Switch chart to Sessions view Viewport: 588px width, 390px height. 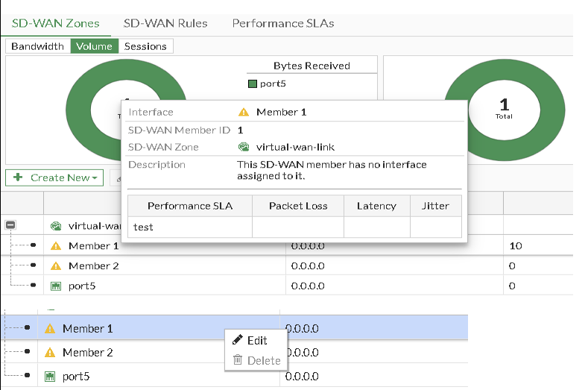145,46
